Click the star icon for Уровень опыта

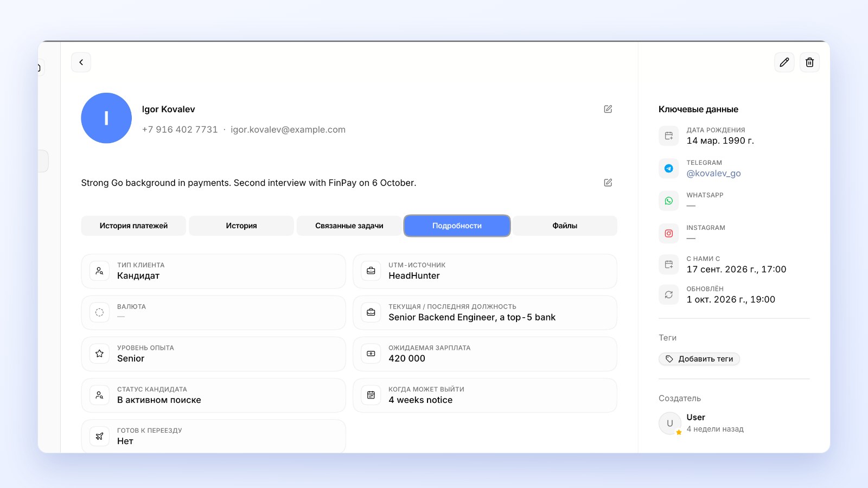pos(99,354)
